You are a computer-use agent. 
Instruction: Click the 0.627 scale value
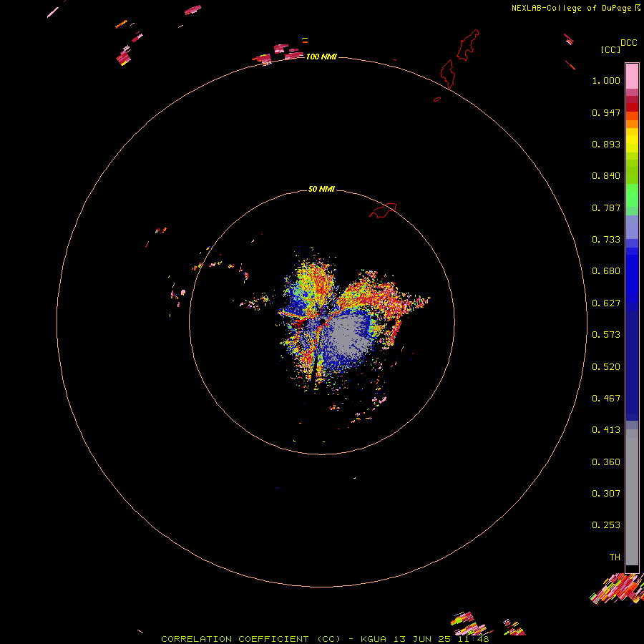(x=606, y=303)
